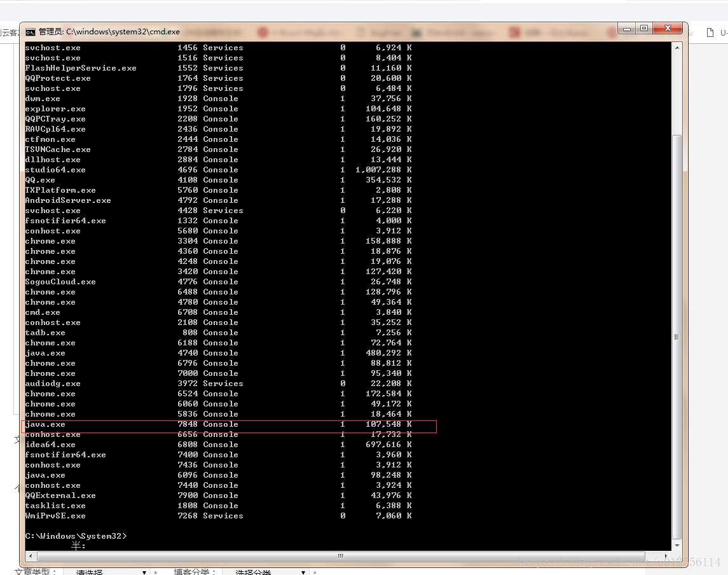Click the svchost.exe row with PID 4428
Viewport: 728px width, 575px height.
coord(218,211)
